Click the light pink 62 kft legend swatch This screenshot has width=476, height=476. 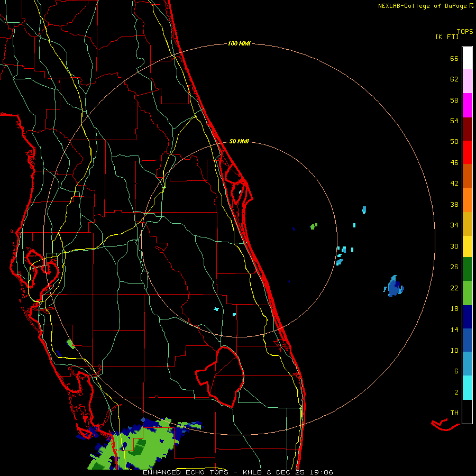click(x=467, y=81)
